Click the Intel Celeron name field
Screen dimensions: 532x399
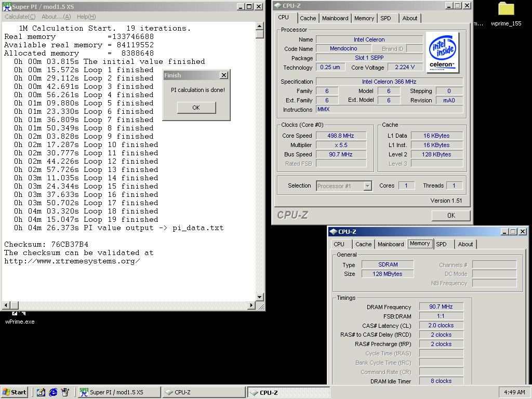[x=369, y=39]
